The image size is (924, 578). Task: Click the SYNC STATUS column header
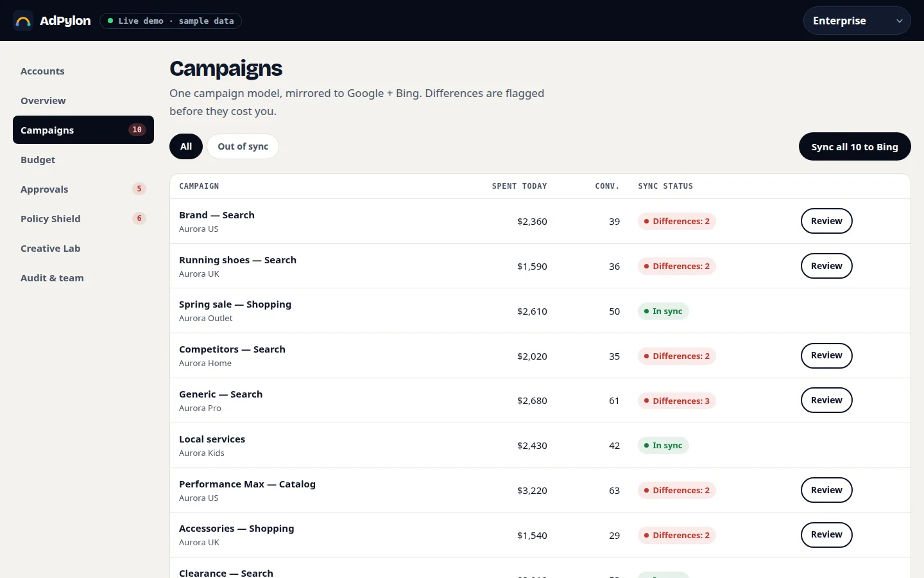[665, 186]
